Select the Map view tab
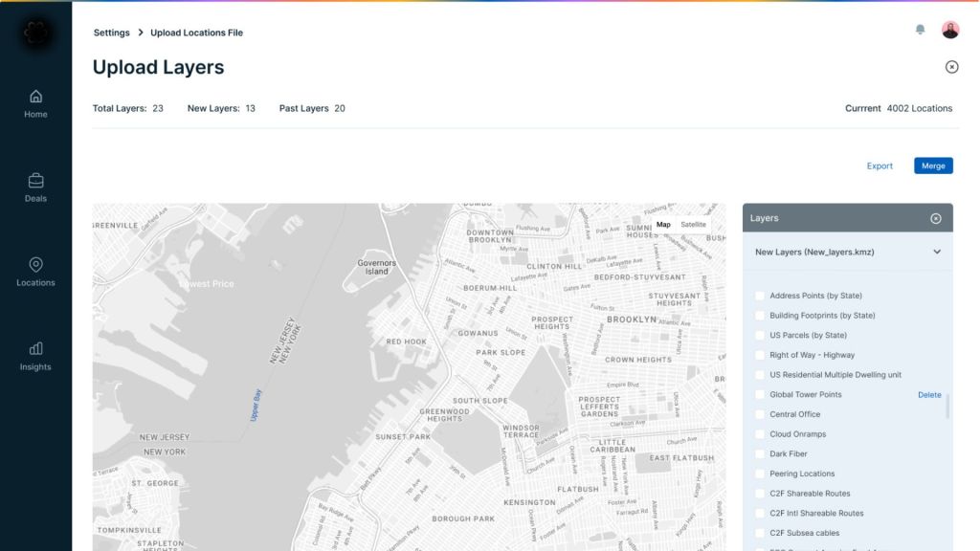Image resolution: width=980 pixels, height=551 pixels. click(x=663, y=225)
